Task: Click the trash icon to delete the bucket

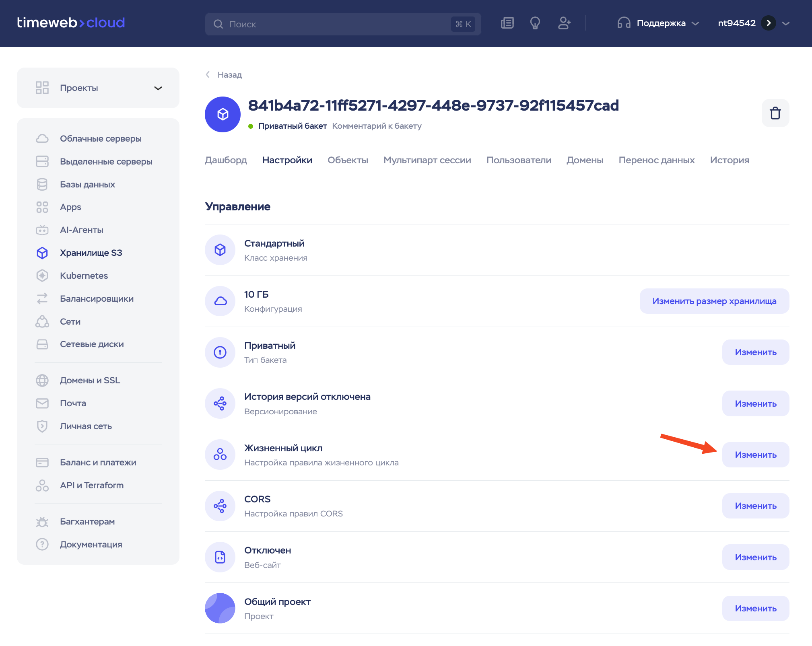Action: [x=775, y=113]
